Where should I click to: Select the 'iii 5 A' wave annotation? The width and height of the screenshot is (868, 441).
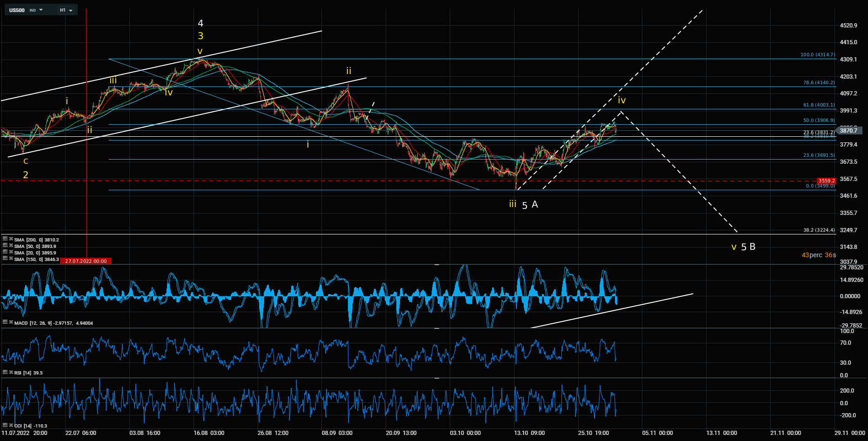523,204
